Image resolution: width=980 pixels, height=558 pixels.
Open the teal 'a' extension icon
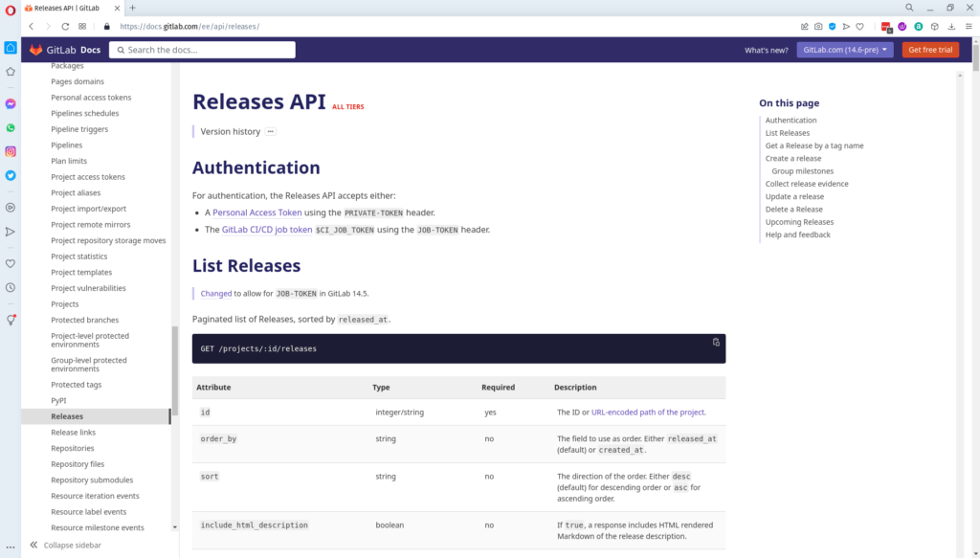click(918, 26)
